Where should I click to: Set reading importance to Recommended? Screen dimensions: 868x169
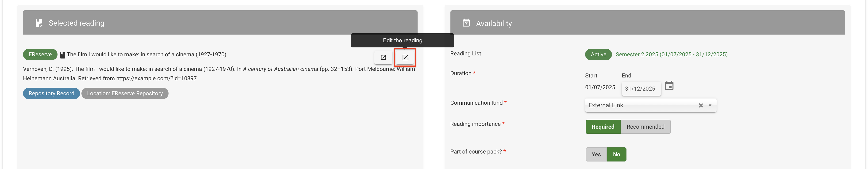(x=645, y=127)
